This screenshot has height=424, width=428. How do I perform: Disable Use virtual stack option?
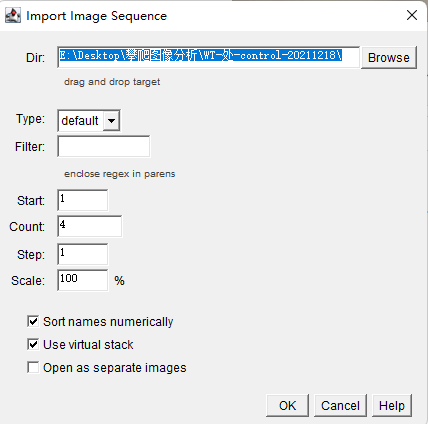[33, 344]
